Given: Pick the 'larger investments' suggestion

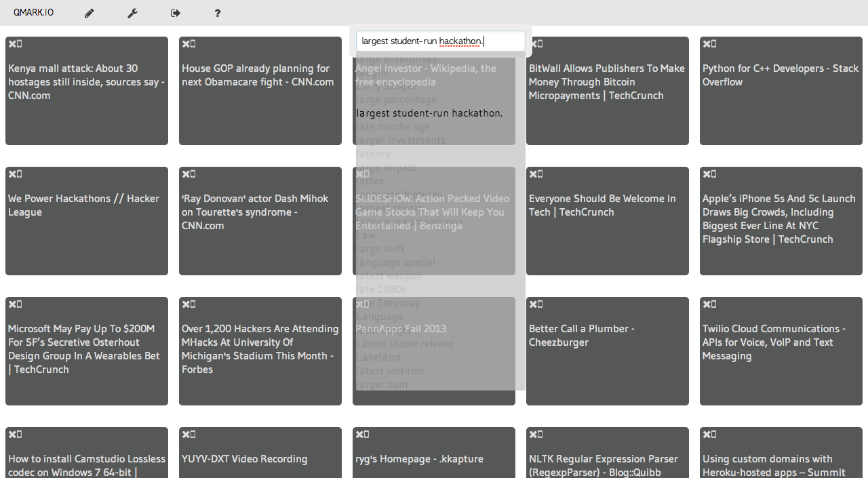Looking at the screenshot, I should click(x=401, y=140).
